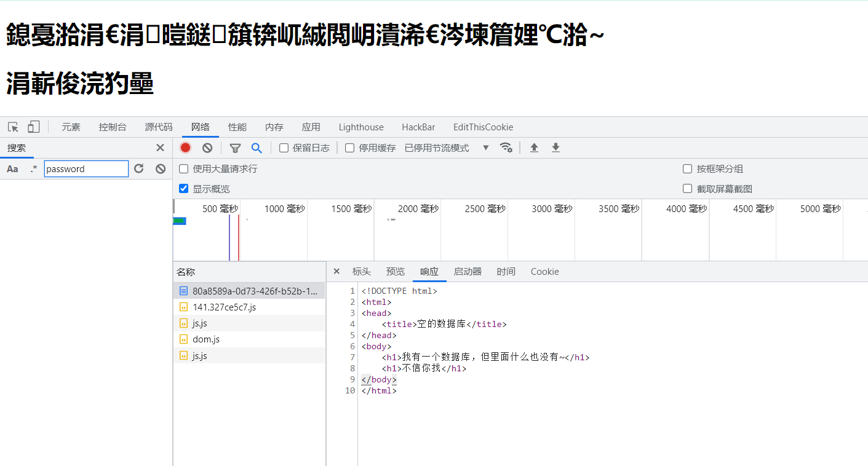Toggle match case Aa option
This screenshot has width=868, height=466.
click(x=12, y=168)
